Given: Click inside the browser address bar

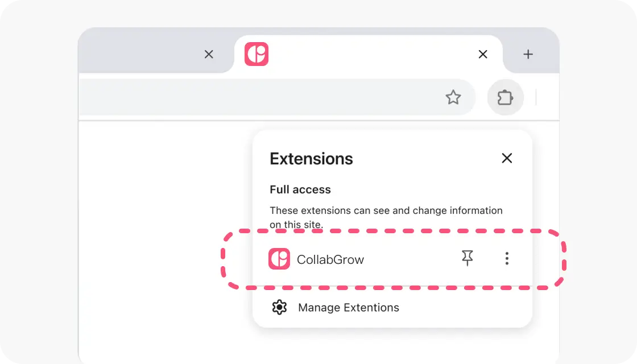Looking at the screenshot, I should click(x=256, y=97).
